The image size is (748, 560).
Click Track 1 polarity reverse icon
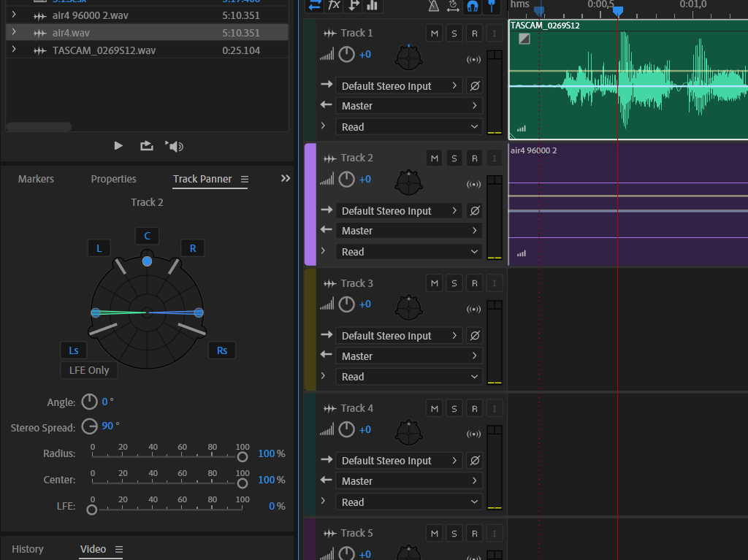pos(475,85)
